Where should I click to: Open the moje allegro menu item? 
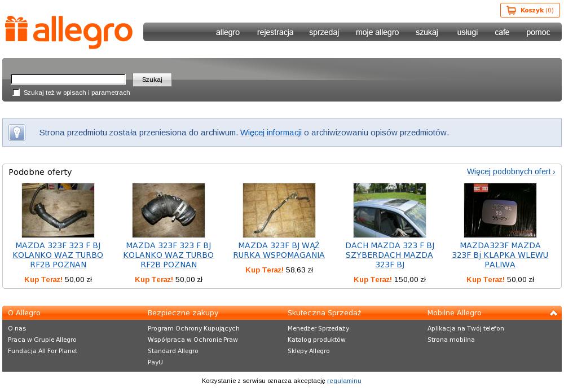pyautogui.click(x=377, y=32)
